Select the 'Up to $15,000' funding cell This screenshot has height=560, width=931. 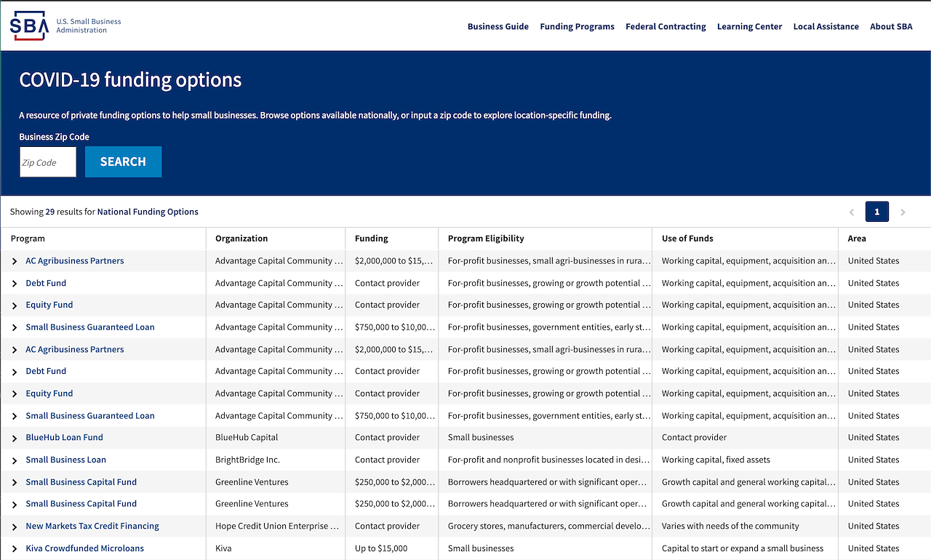tap(381, 548)
